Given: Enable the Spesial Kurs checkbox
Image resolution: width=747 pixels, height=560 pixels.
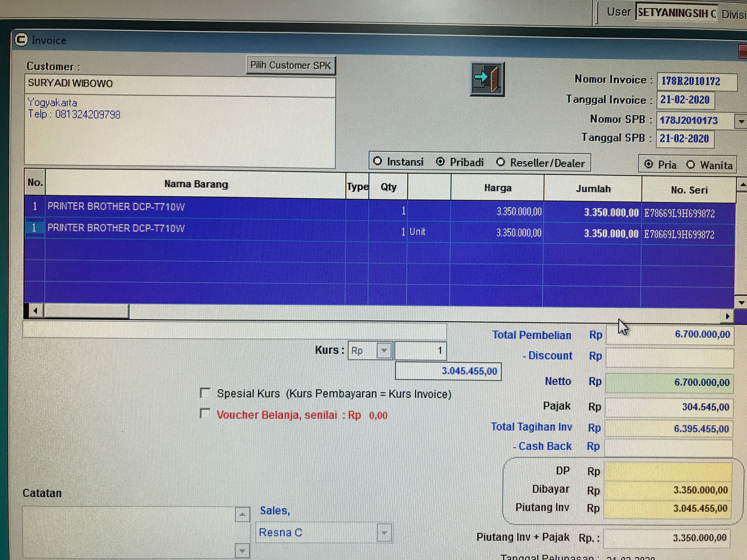Looking at the screenshot, I should [x=205, y=393].
